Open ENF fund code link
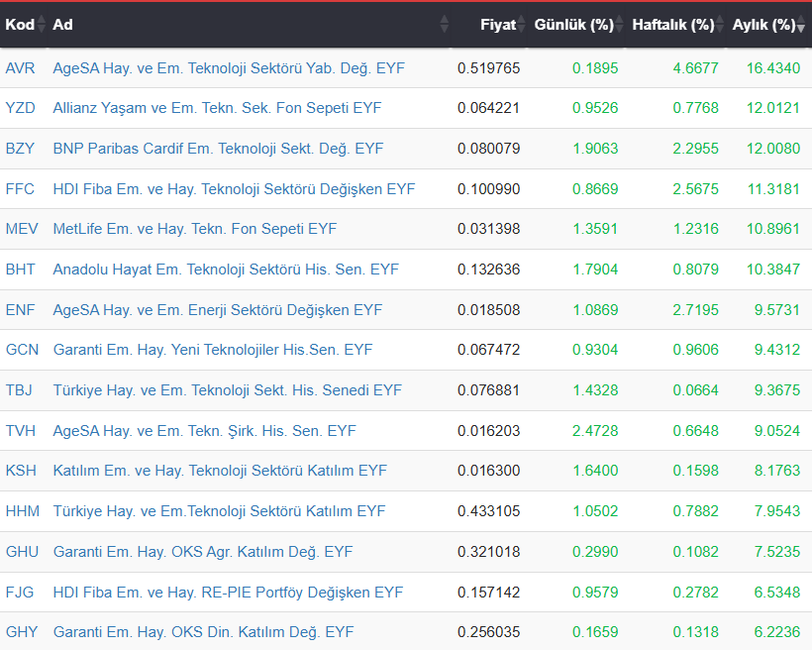 click(20, 309)
